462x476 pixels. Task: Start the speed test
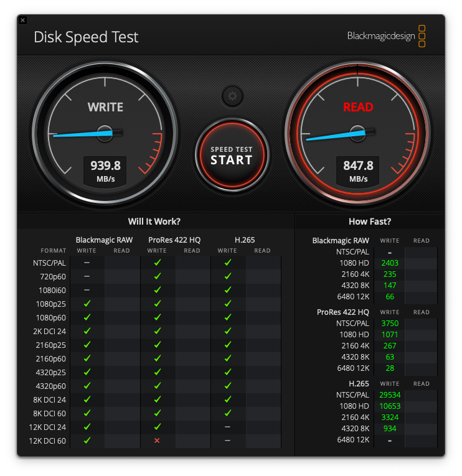pos(232,155)
